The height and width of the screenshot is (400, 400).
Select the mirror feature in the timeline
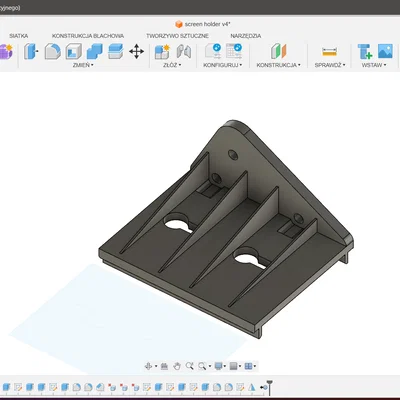tap(252, 387)
